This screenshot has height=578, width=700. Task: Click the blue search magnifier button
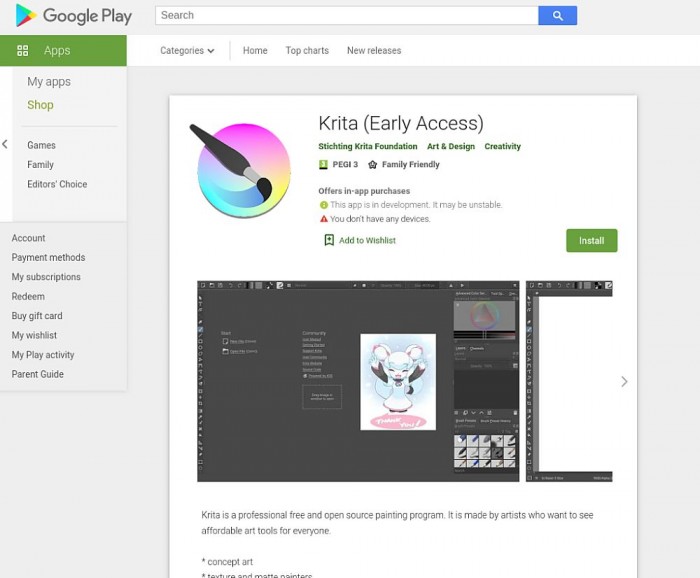click(557, 16)
